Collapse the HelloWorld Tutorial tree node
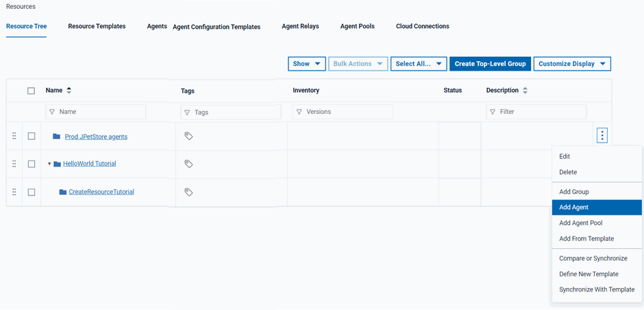Screen dimensions: 644x310 pyautogui.click(x=49, y=164)
